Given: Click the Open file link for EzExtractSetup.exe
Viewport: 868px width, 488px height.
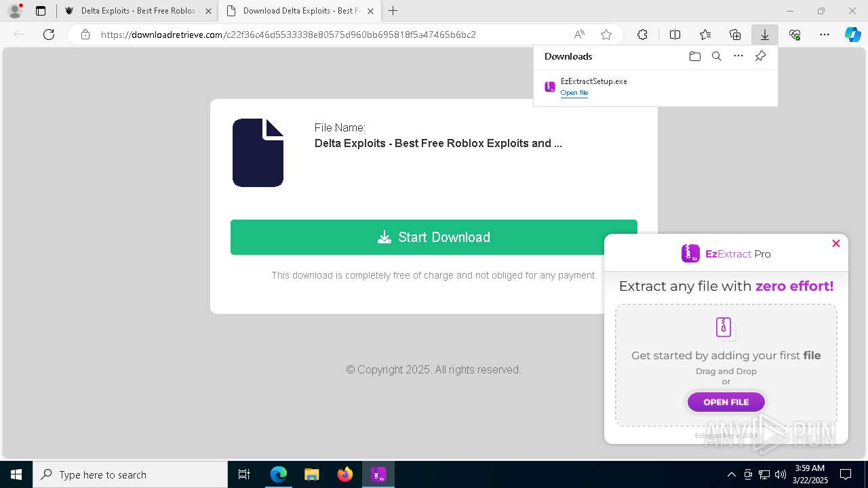Looking at the screenshot, I should point(574,93).
